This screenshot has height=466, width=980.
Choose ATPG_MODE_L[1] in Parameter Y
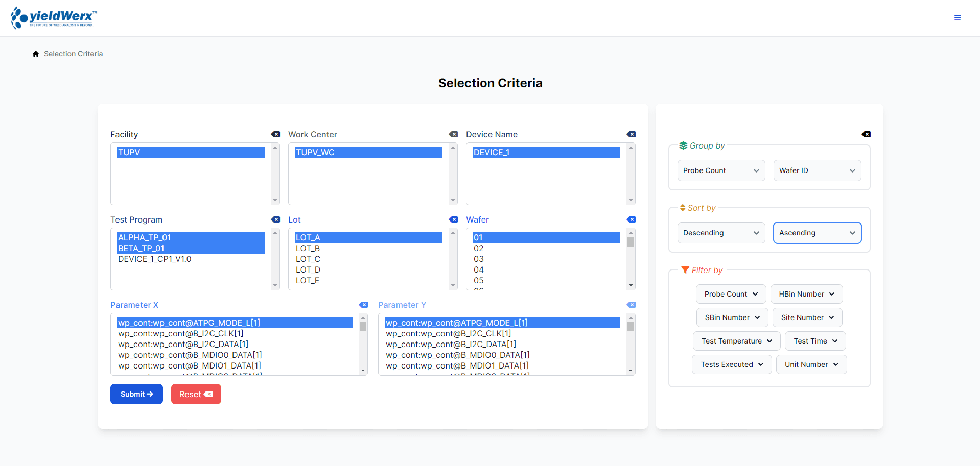pyautogui.click(x=502, y=323)
